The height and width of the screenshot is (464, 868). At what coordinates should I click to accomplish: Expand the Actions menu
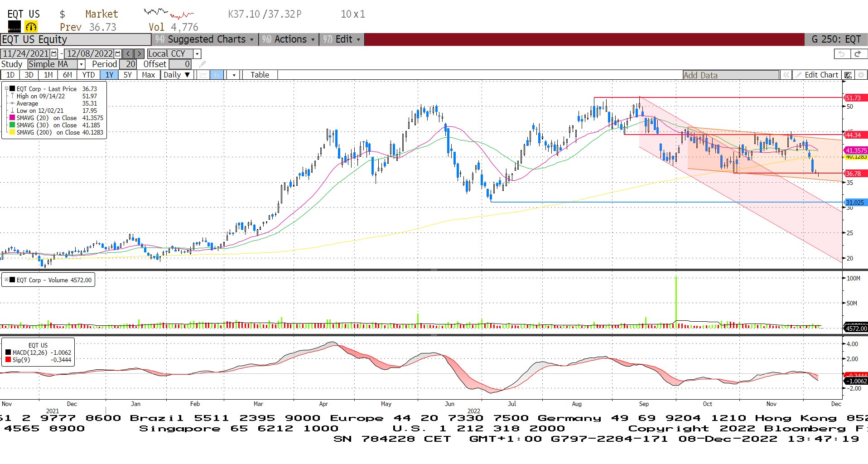pos(288,39)
